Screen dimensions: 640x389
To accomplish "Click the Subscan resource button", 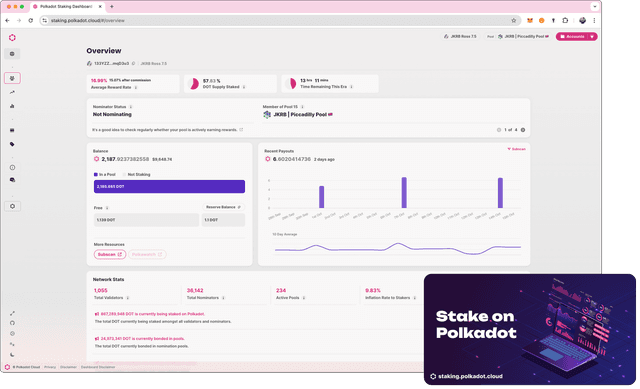I will coord(110,254).
